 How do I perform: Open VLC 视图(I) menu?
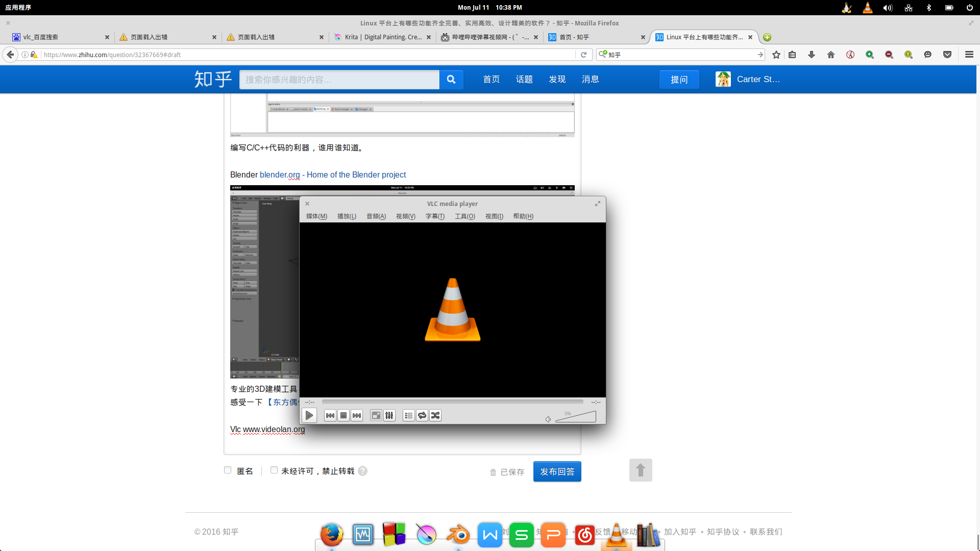pos(494,216)
